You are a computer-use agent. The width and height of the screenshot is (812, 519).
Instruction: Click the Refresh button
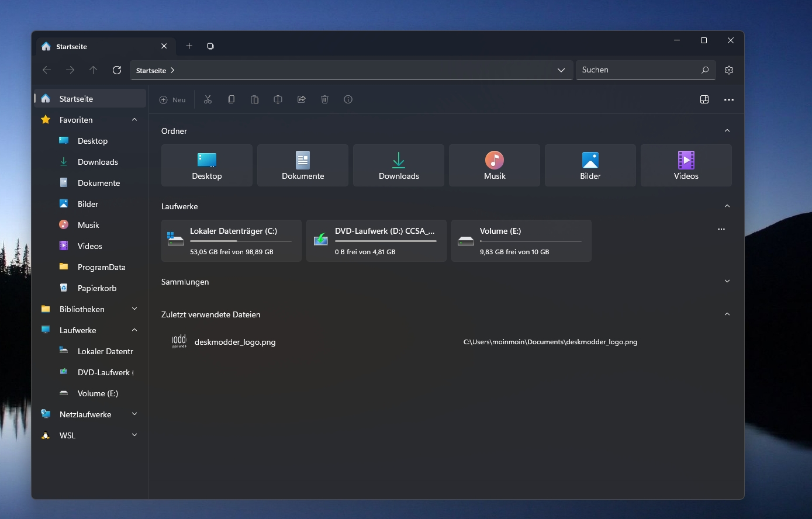point(117,70)
